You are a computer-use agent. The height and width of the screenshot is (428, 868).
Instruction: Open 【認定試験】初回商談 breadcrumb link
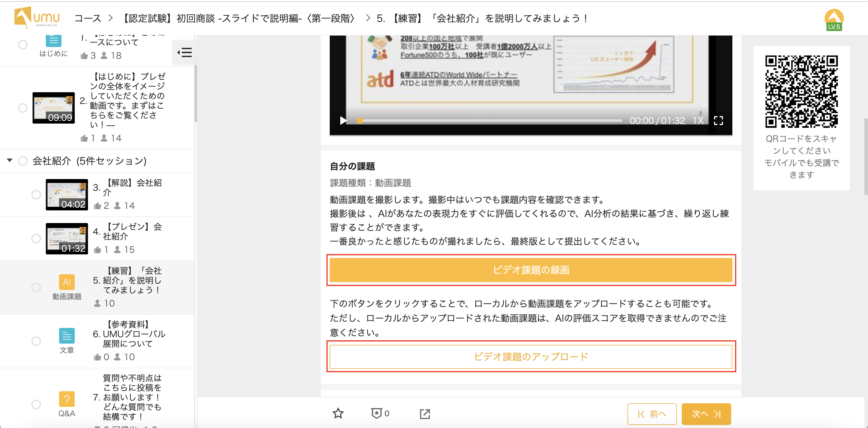point(239,18)
